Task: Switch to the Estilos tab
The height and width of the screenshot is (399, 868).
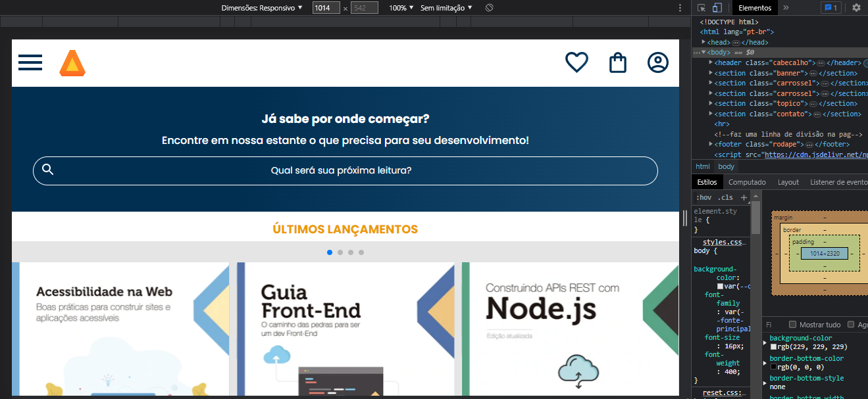Action: click(x=707, y=182)
